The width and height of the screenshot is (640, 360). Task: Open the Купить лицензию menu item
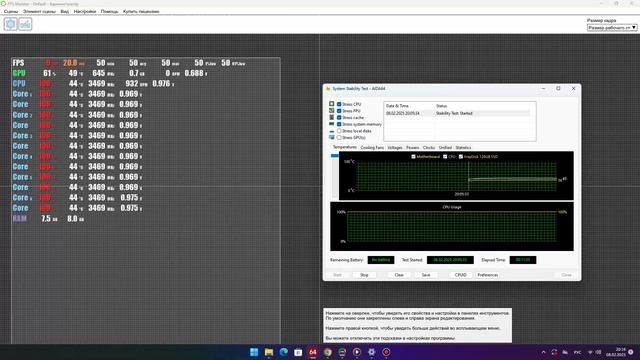click(141, 11)
